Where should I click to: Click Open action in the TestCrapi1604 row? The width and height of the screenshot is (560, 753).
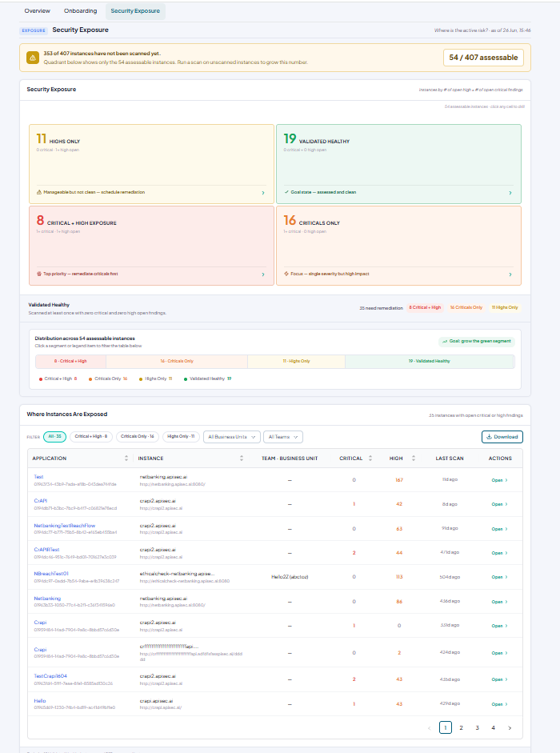(499, 679)
